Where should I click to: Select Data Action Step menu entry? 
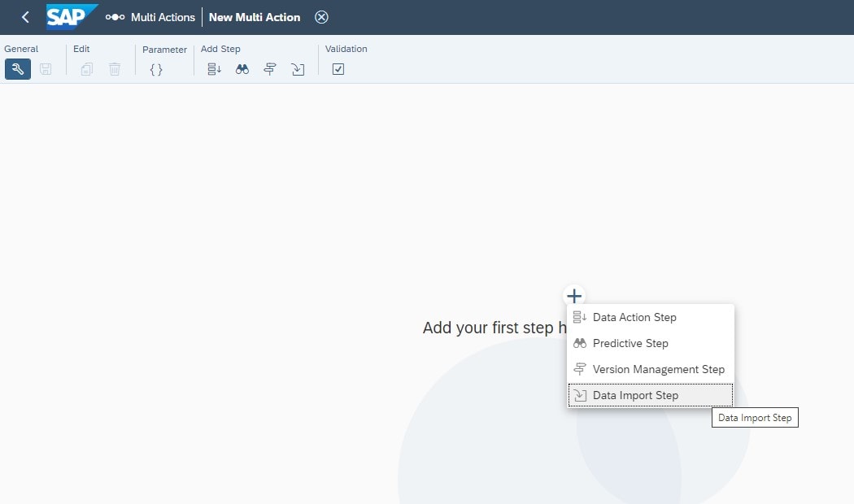[634, 317]
